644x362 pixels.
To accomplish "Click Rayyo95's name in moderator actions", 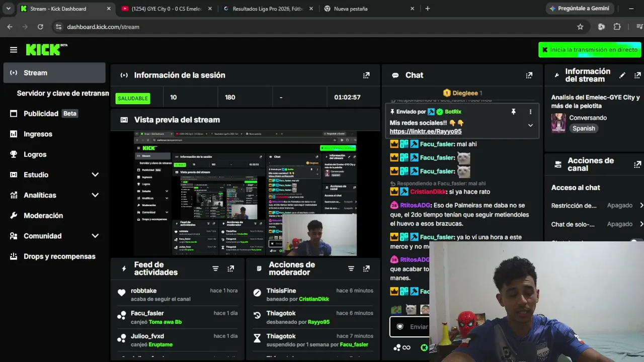I will pyautogui.click(x=318, y=322).
